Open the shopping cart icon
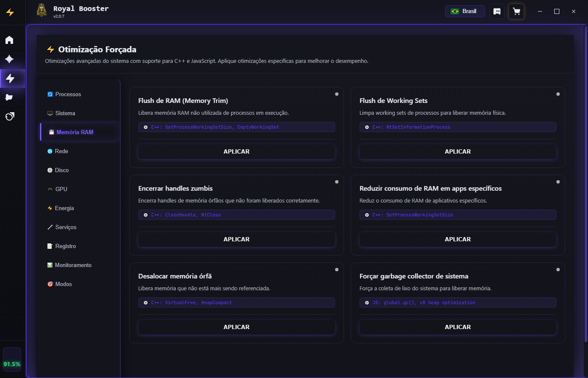The width and height of the screenshot is (588, 378). (x=516, y=11)
